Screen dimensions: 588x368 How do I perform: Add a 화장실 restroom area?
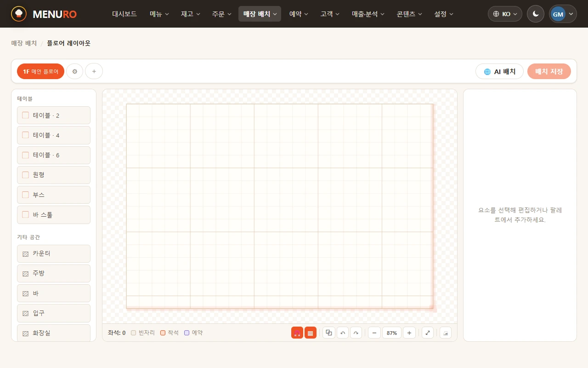coord(54,333)
